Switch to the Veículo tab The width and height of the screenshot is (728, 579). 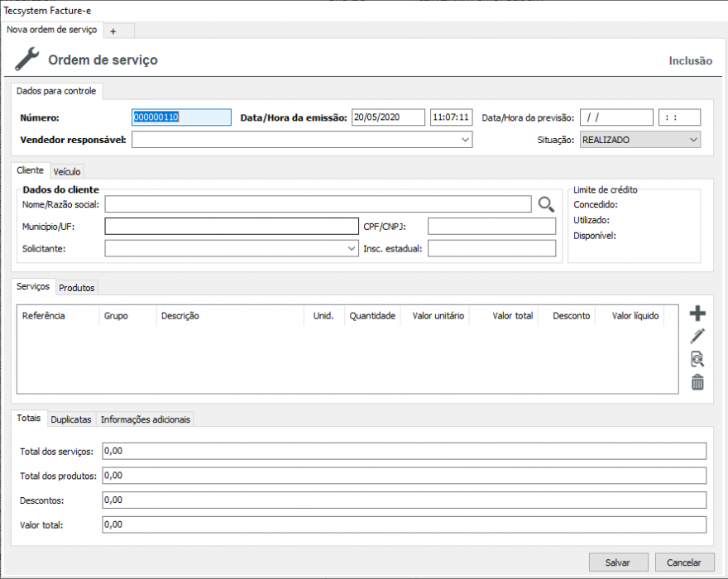tap(67, 172)
